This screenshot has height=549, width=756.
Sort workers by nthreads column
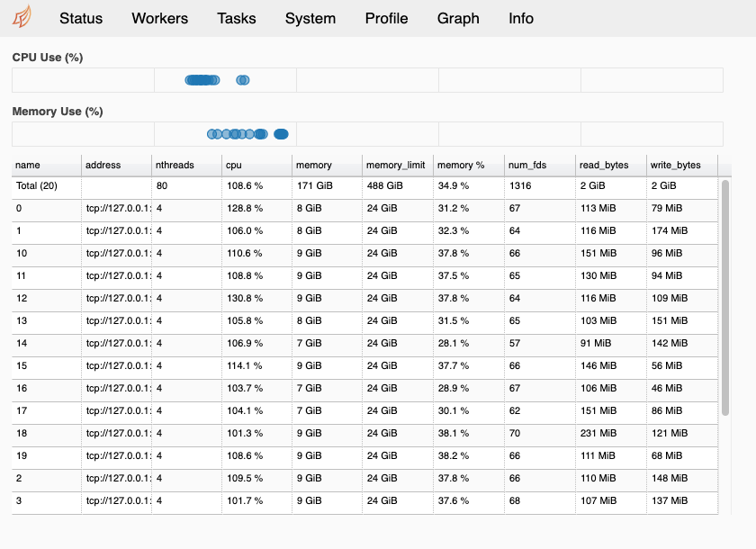pos(174,166)
